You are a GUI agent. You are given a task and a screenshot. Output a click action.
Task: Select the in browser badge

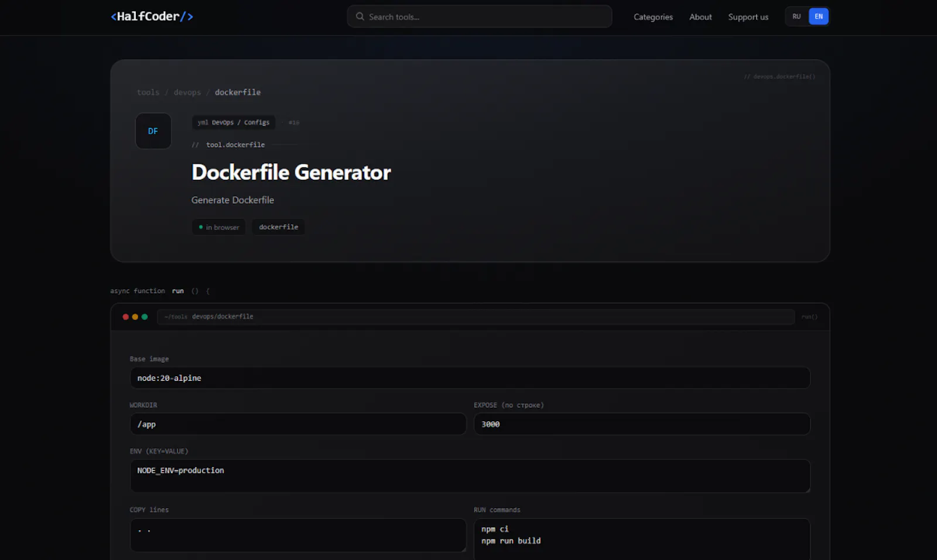(x=218, y=227)
